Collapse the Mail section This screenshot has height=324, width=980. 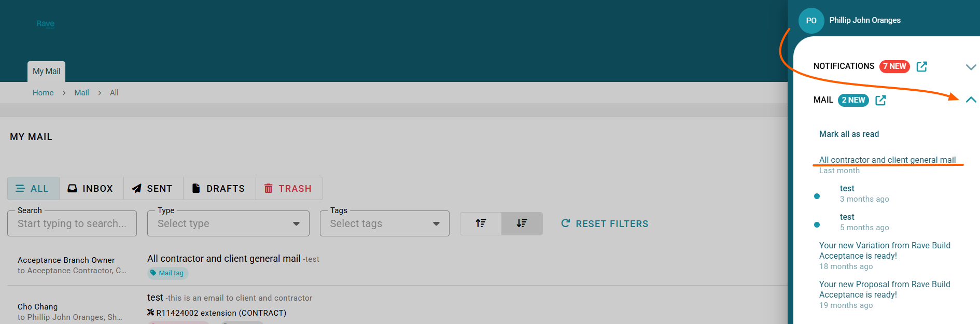[x=971, y=100]
